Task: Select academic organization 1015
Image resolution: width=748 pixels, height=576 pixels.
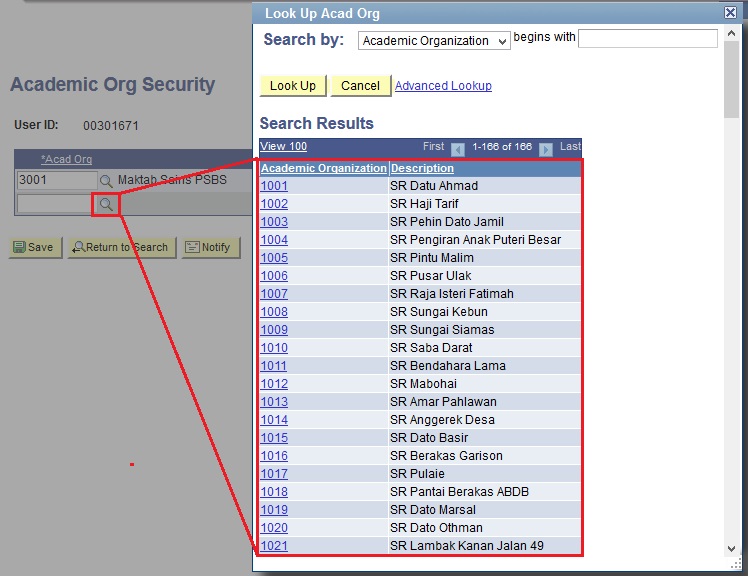Action: click(274, 438)
